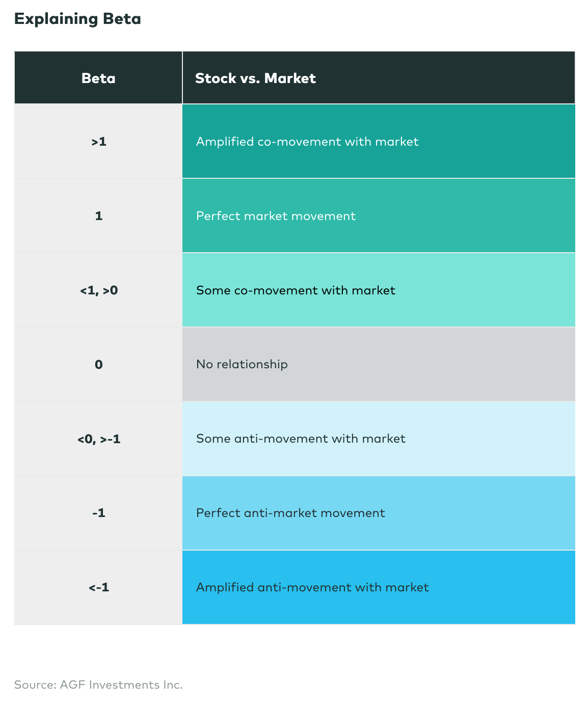Click the beta cell showing exactly '-1'
This screenshot has height=707, width=588.
(99, 513)
